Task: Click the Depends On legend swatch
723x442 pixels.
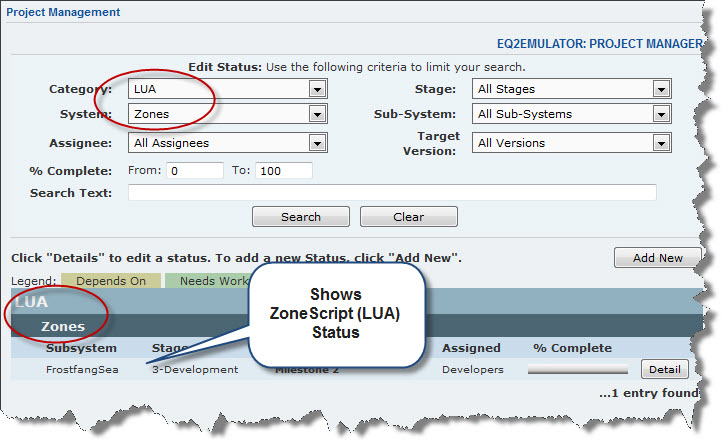Action: tap(110, 282)
